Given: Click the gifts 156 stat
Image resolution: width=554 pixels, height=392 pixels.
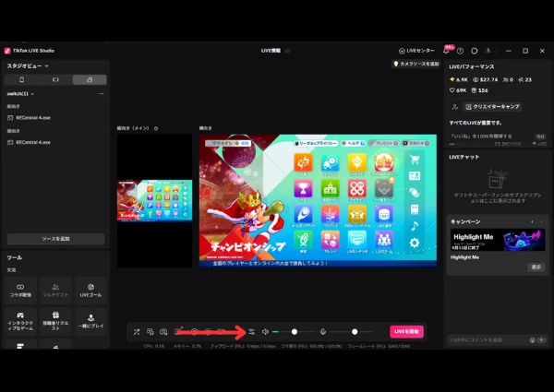Looking at the screenshot, I should click(480, 90).
